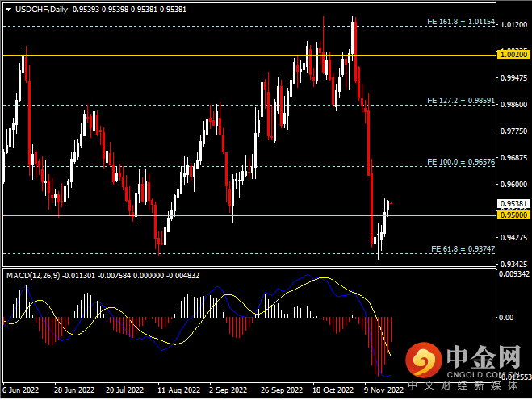Click the 1.00200 yellow price label
The width and height of the screenshot is (532, 400).
513,55
